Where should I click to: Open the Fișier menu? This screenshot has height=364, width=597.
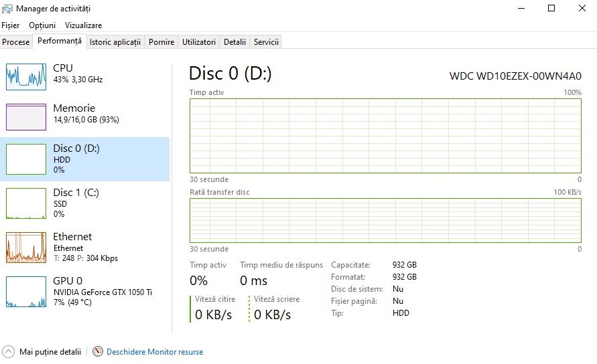(x=11, y=25)
